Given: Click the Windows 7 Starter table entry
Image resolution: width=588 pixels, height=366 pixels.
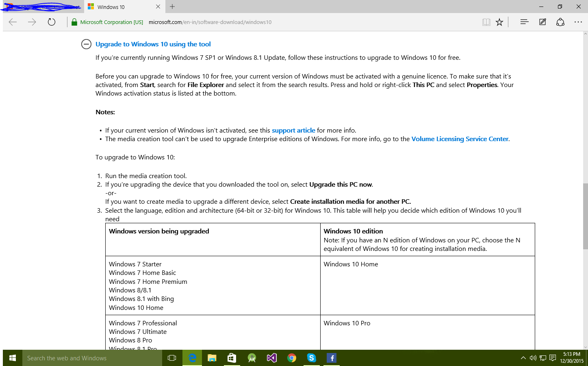Looking at the screenshot, I should click(135, 264).
